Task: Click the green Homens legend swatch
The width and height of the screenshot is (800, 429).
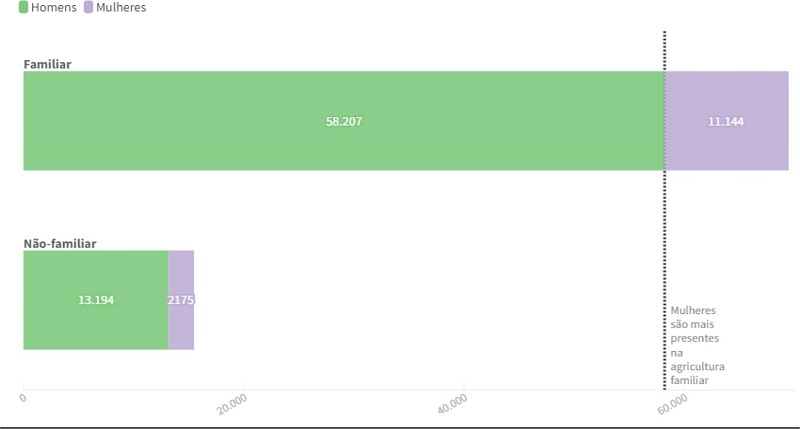Action: [x=23, y=7]
